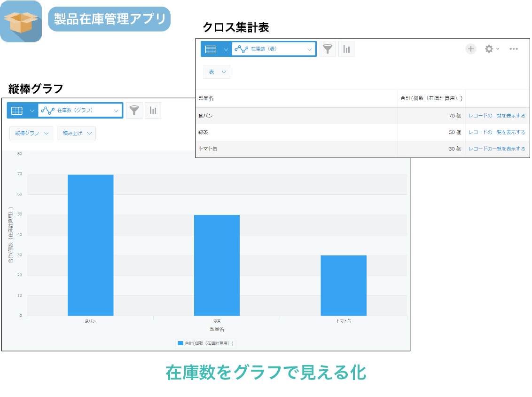Click the ellipsis (more options) icon
Viewport: 532px width, 397px height.
pyautogui.click(x=513, y=48)
